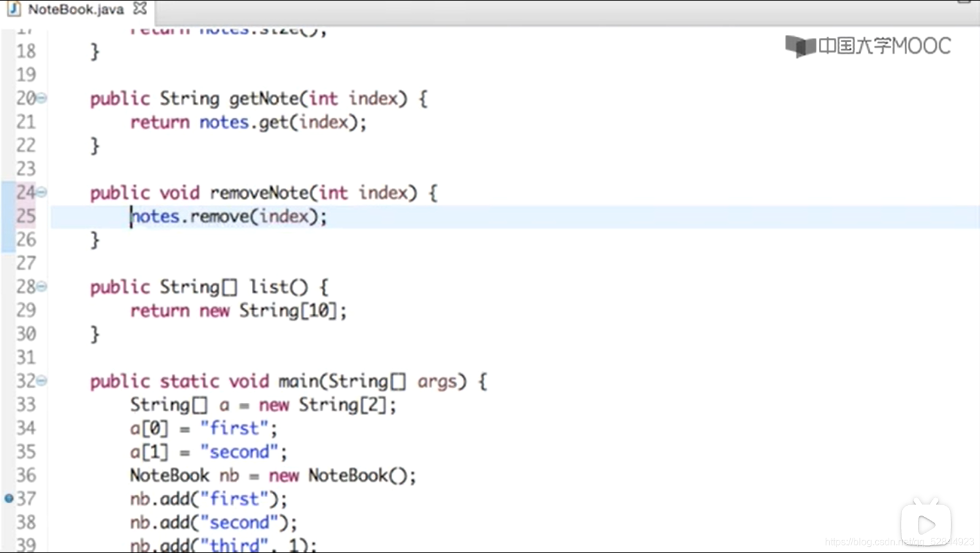Screen dimensions: 980x553
Task: Collapse the list method at line 28
Action: 42,286
